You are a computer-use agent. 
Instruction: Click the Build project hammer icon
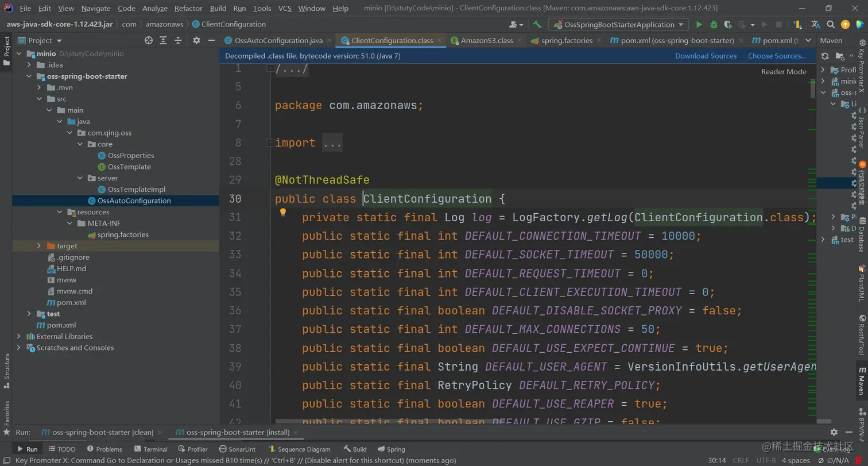(x=537, y=25)
